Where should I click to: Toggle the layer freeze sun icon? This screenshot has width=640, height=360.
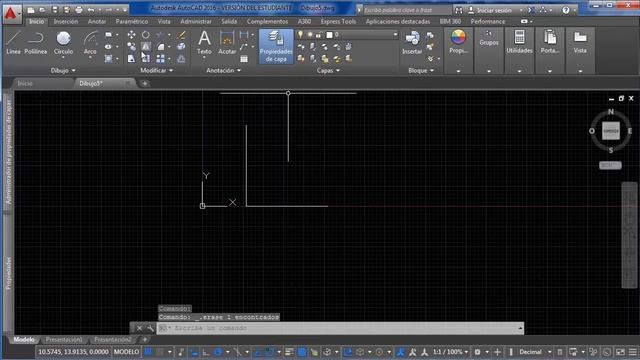pyautogui.click(x=310, y=35)
